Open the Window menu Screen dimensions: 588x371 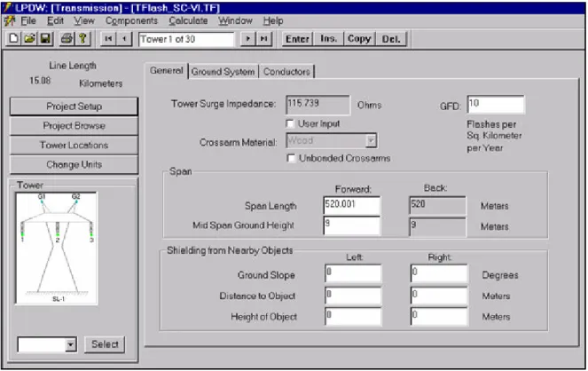pos(235,20)
